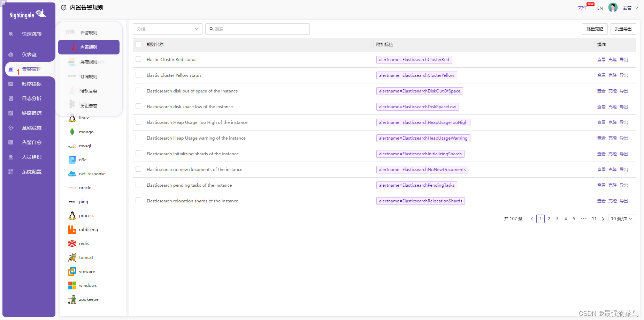The height and width of the screenshot is (320, 644).
Task: Go to previous page arrow
Action: [x=532, y=219]
